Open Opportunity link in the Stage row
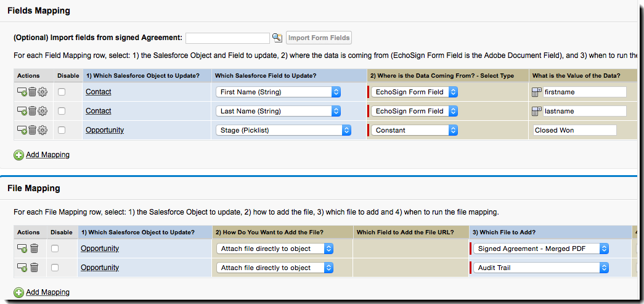Image resolution: width=644 pixels, height=304 pixels. click(105, 130)
